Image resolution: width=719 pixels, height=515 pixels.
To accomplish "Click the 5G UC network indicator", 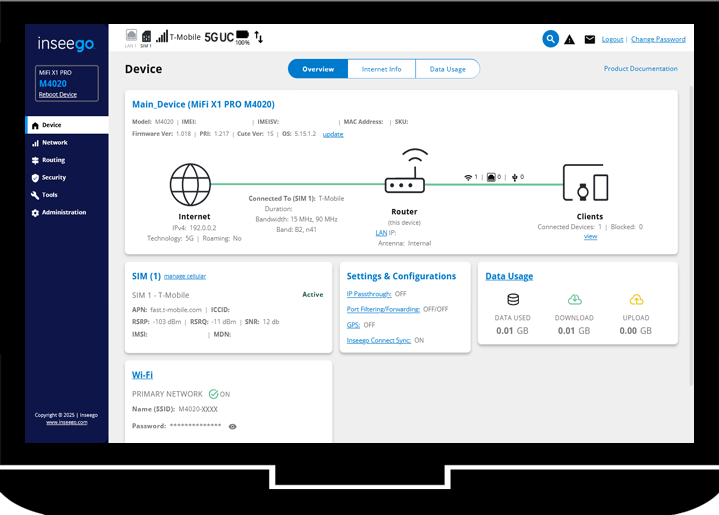I will [x=219, y=37].
